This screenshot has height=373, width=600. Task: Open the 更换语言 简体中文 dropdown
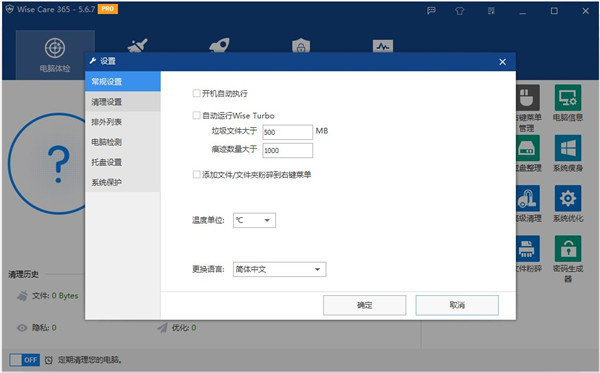coord(280,269)
